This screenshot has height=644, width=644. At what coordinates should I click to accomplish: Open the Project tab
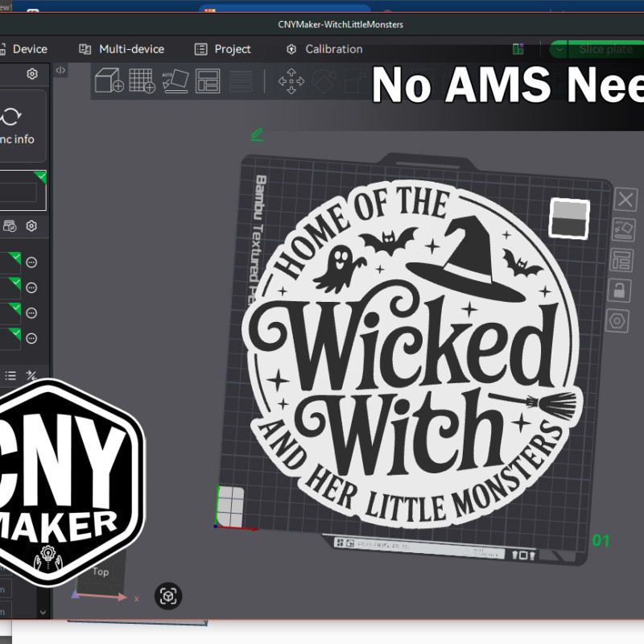(x=223, y=49)
